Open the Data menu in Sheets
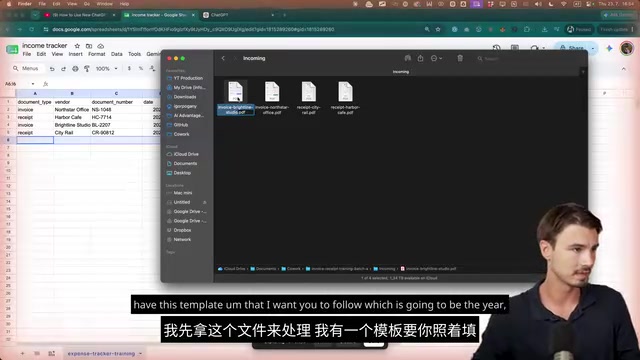This screenshot has height=360, width=640. point(117,54)
